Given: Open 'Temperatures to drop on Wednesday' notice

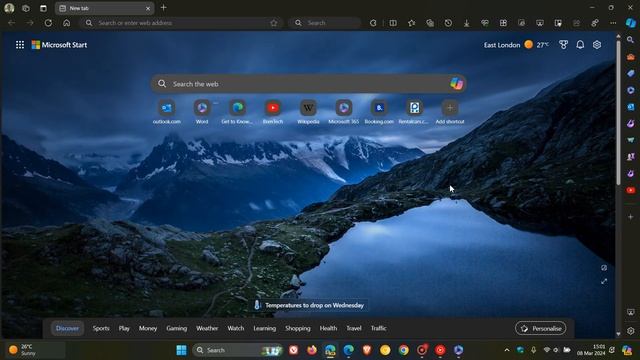Looking at the screenshot, I should (309, 305).
